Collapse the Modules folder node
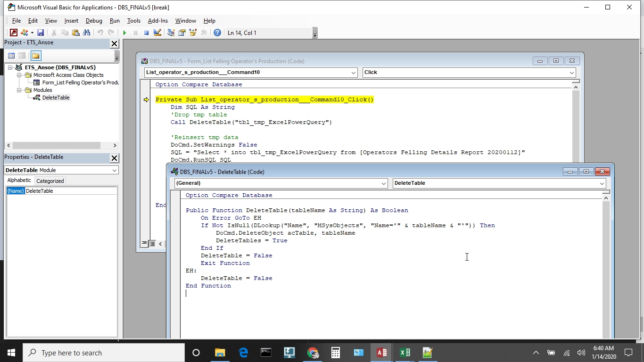 [19, 90]
